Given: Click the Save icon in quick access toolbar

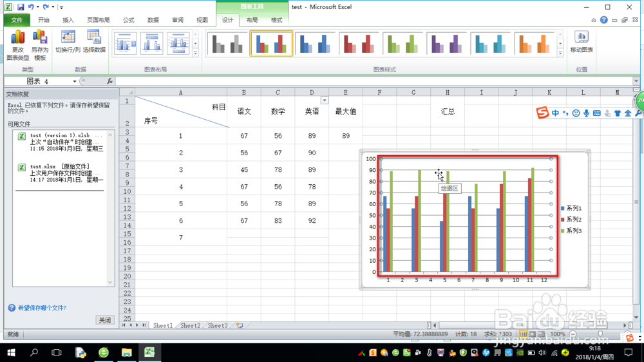Looking at the screenshot, I should [21, 7].
